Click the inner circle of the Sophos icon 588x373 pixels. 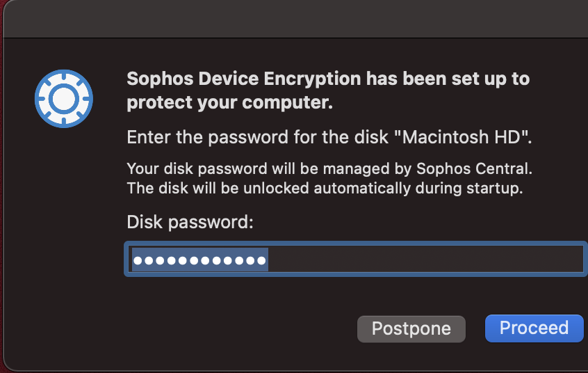[x=64, y=99]
